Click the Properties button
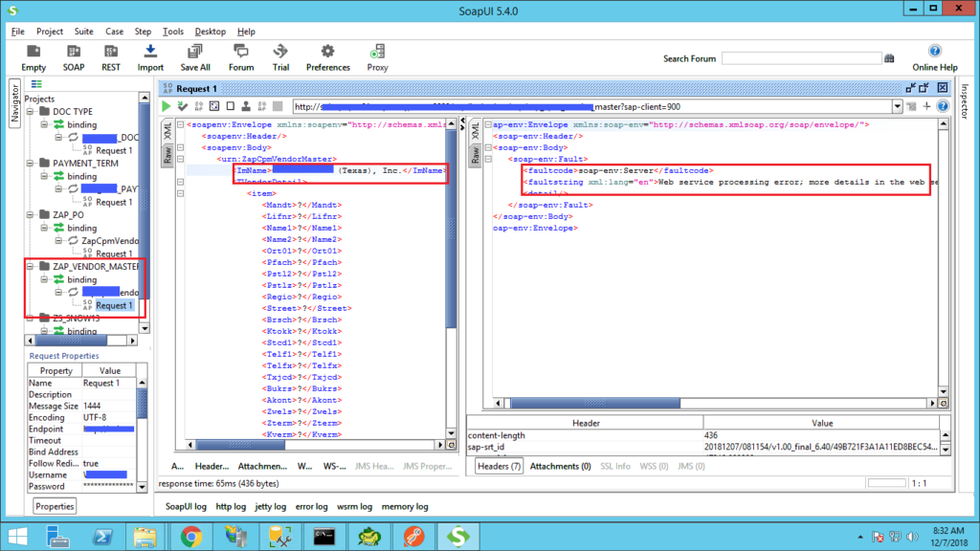 (55, 506)
